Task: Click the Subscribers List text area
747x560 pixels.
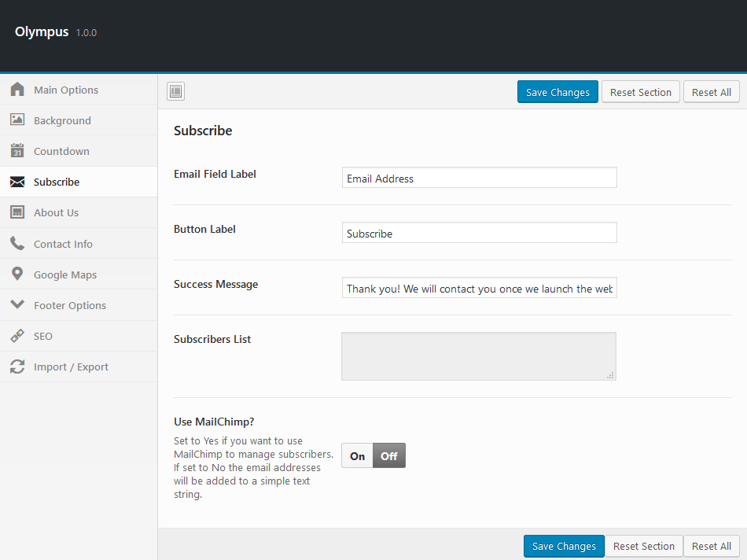Action: (x=478, y=356)
